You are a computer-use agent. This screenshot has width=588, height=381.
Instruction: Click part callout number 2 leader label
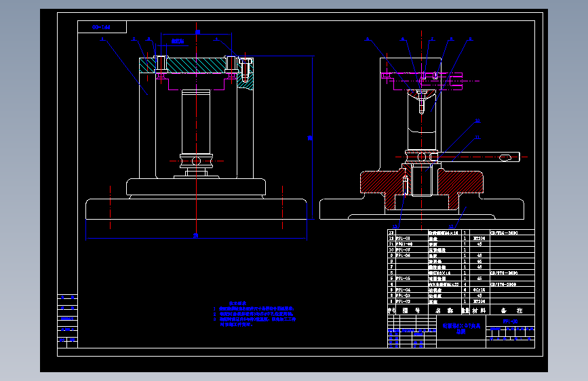(134, 39)
